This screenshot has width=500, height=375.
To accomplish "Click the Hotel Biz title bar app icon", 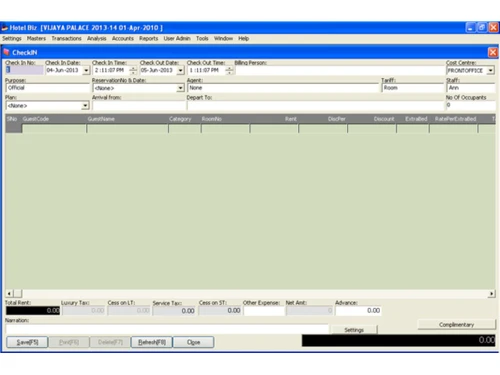I will (5, 28).
